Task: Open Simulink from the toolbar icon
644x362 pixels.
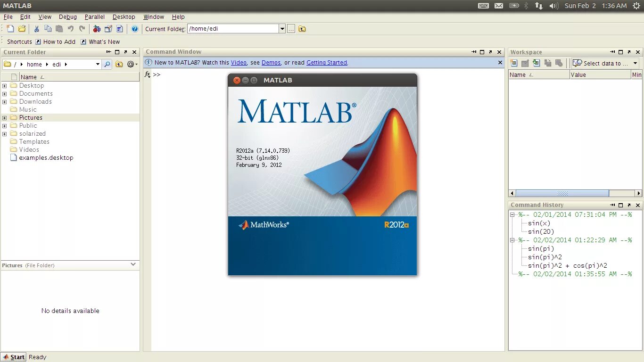Action: (97, 29)
